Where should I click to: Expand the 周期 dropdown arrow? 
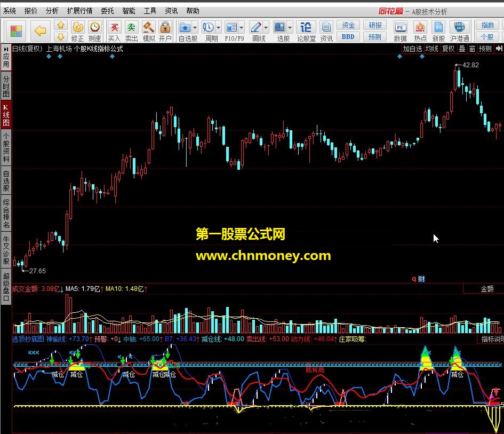tap(218, 28)
